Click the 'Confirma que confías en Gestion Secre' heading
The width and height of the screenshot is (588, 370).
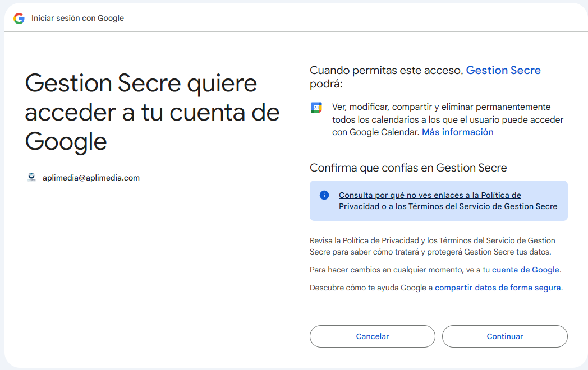tap(408, 168)
